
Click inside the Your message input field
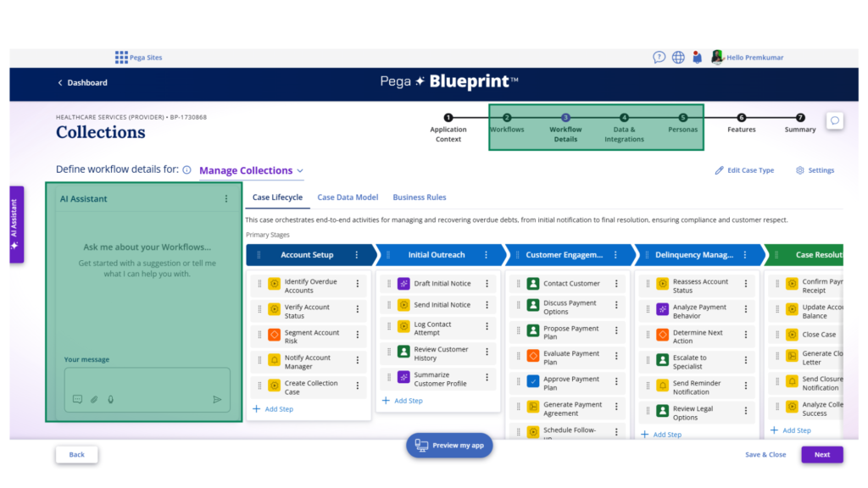[147, 380]
